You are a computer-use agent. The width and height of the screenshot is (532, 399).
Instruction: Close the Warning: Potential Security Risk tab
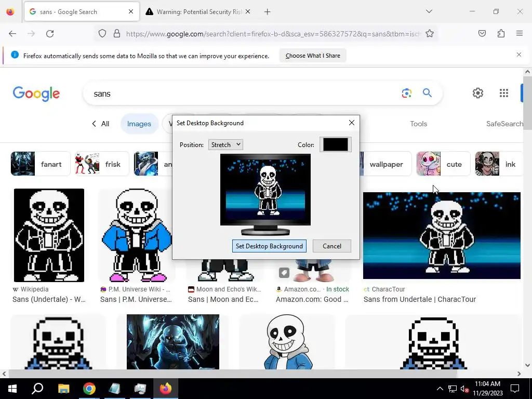pos(248,11)
